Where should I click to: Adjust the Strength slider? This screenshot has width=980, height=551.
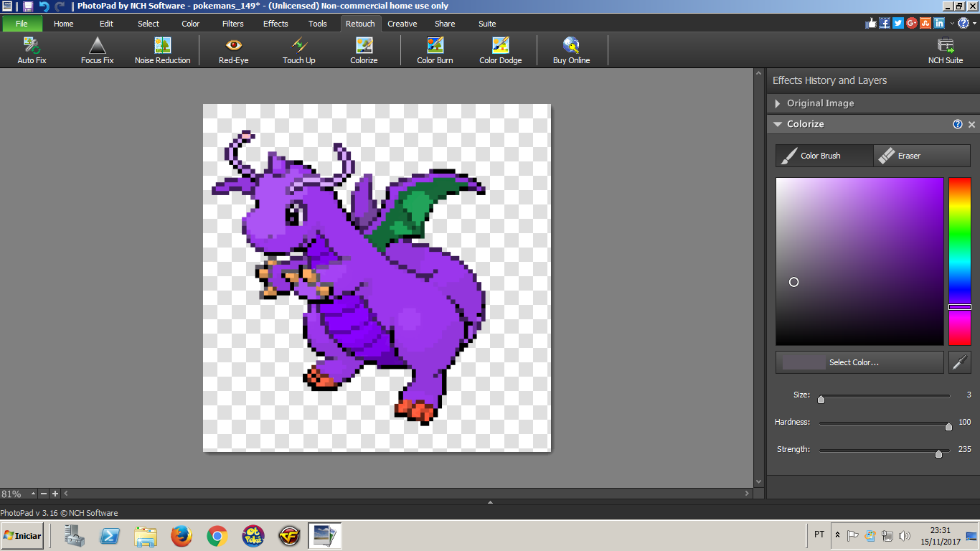(885, 450)
